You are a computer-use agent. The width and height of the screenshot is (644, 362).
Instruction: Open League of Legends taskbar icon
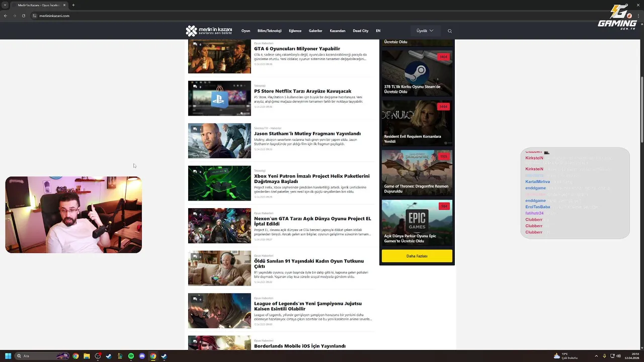[120, 356]
